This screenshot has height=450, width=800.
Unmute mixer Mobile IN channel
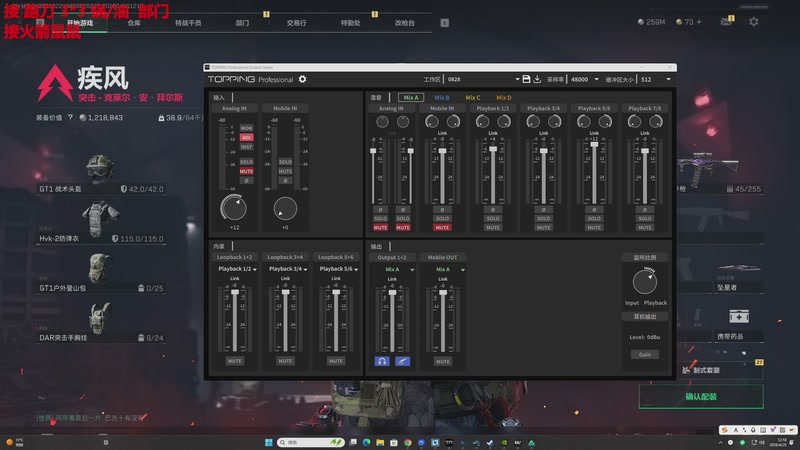pos(442,228)
